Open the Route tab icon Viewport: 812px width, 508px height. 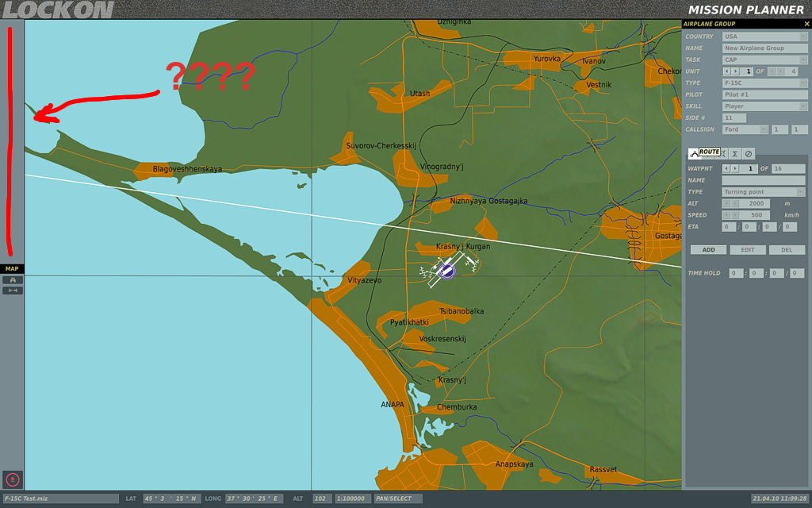click(694, 153)
